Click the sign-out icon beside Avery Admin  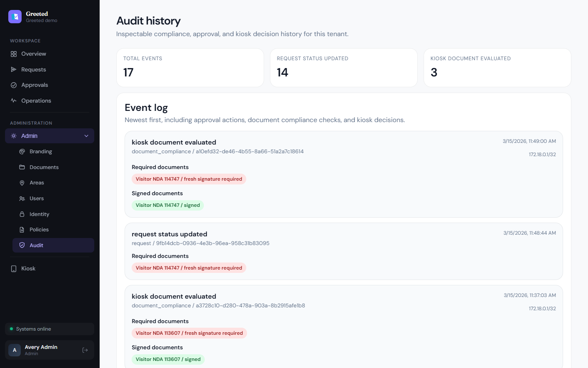coord(85,350)
